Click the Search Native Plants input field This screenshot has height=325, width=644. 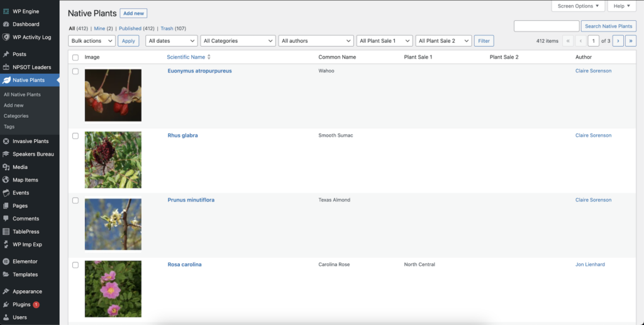546,26
